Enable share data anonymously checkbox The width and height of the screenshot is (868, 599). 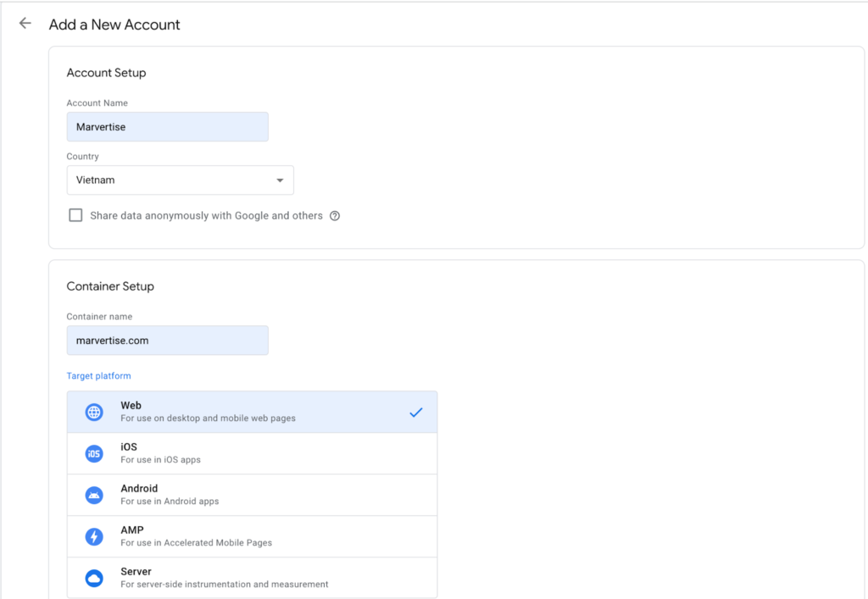tap(75, 215)
